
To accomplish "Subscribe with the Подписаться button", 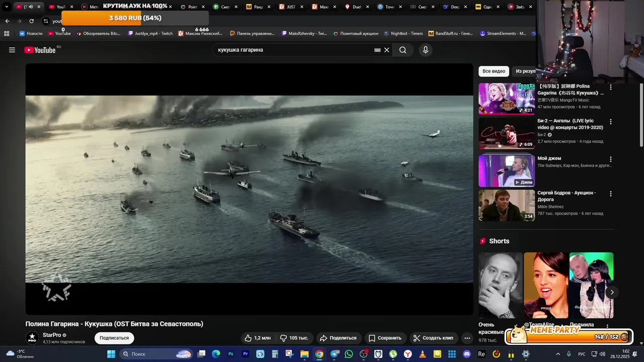I will tap(114, 338).
